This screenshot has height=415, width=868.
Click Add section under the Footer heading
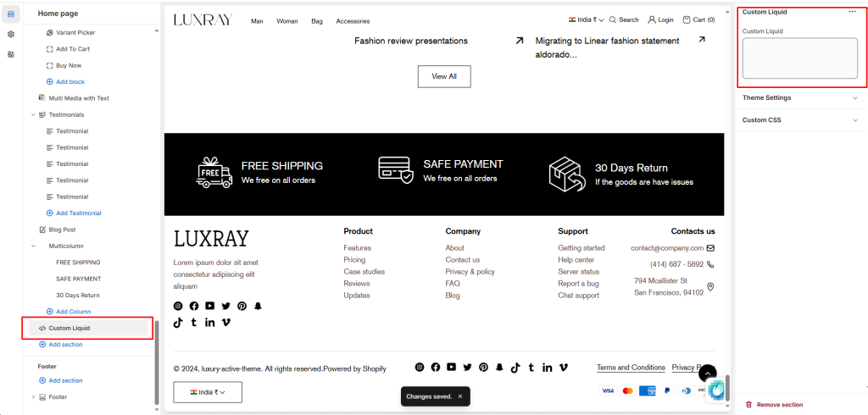pos(61,380)
